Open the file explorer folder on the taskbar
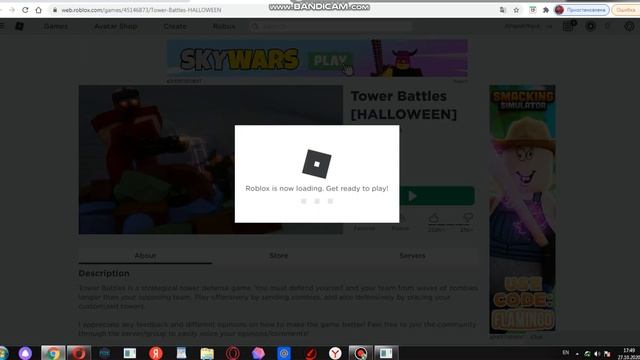Image resolution: width=640 pixels, height=360 pixels. pos(207,353)
